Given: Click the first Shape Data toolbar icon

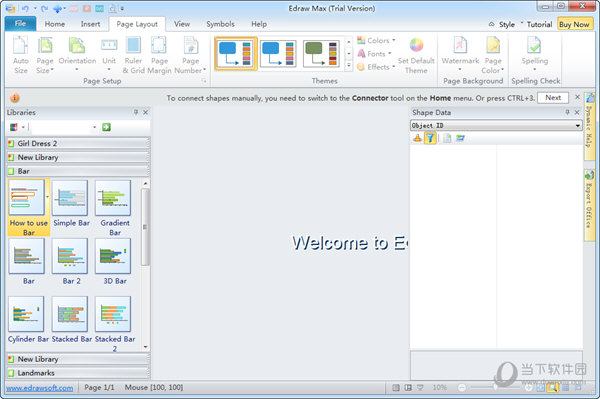Looking at the screenshot, I should pyautogui.click(x=417, y=138).
